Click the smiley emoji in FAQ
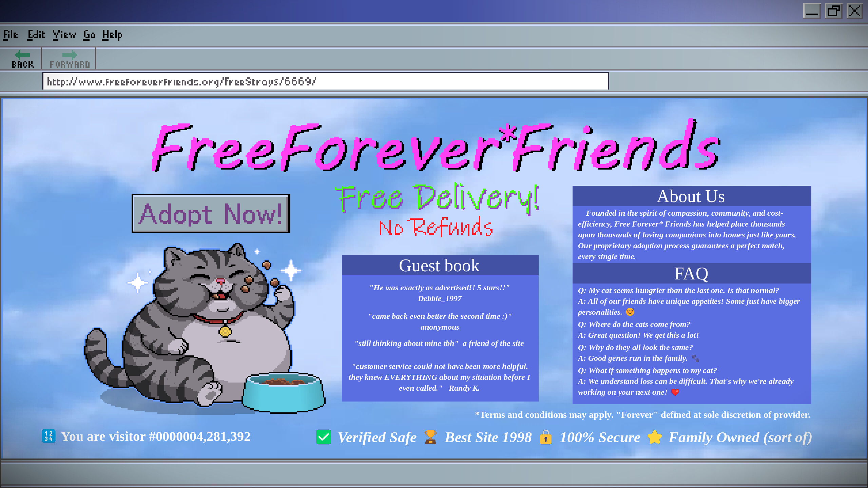This screenshot has height=488, width=868. (630, 312)
